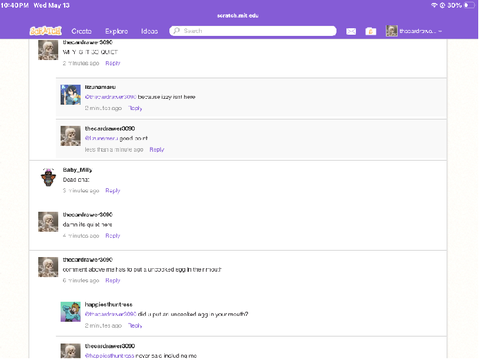Screen dimensions: 480x360
Task: Open the My Stuff folder icon
Action: 371,31
